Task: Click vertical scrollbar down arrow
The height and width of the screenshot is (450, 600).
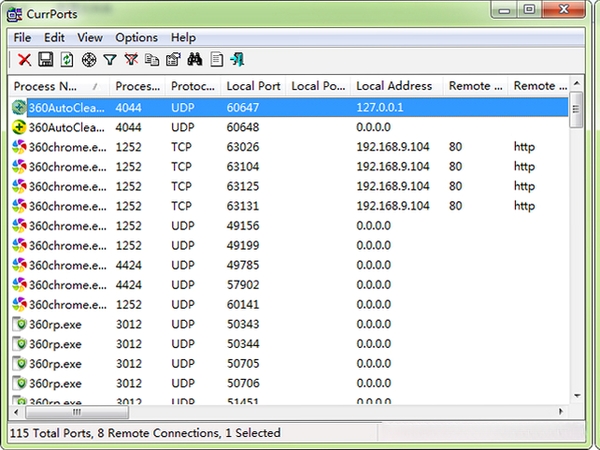Action: [577, 396]
